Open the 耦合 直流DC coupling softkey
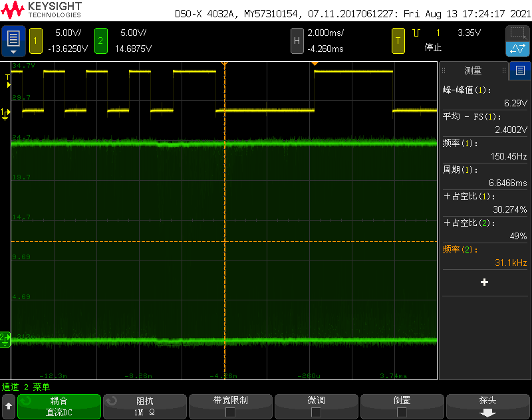The image size is (532, 420). [59, 407]
